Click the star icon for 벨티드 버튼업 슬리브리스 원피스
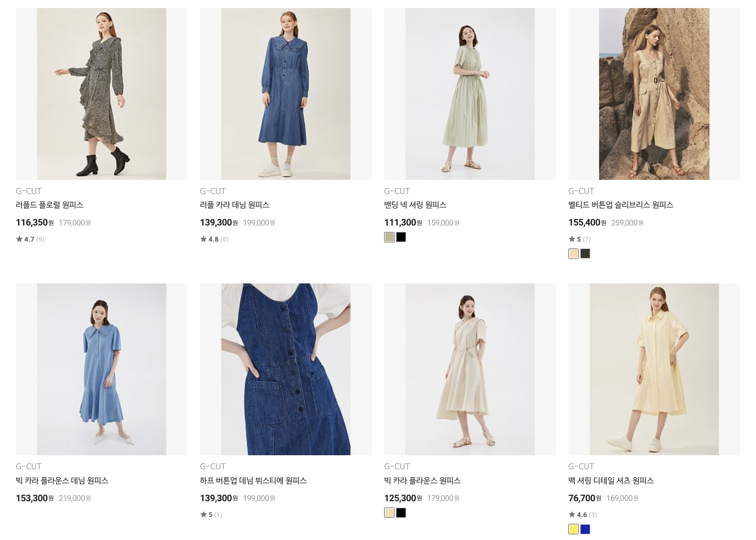This screenshot has height=540, width=756. [x=572, y=239]
